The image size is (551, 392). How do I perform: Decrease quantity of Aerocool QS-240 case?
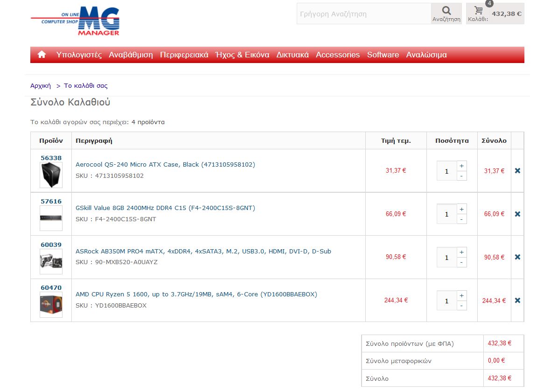[462, 176]
